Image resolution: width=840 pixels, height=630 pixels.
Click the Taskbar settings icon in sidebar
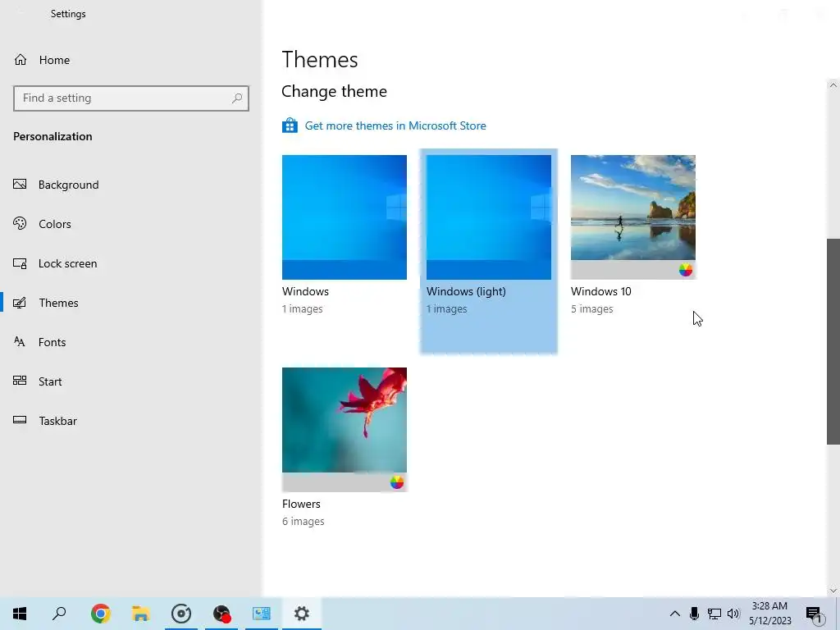pyautogui.click(x=20, y=420)
